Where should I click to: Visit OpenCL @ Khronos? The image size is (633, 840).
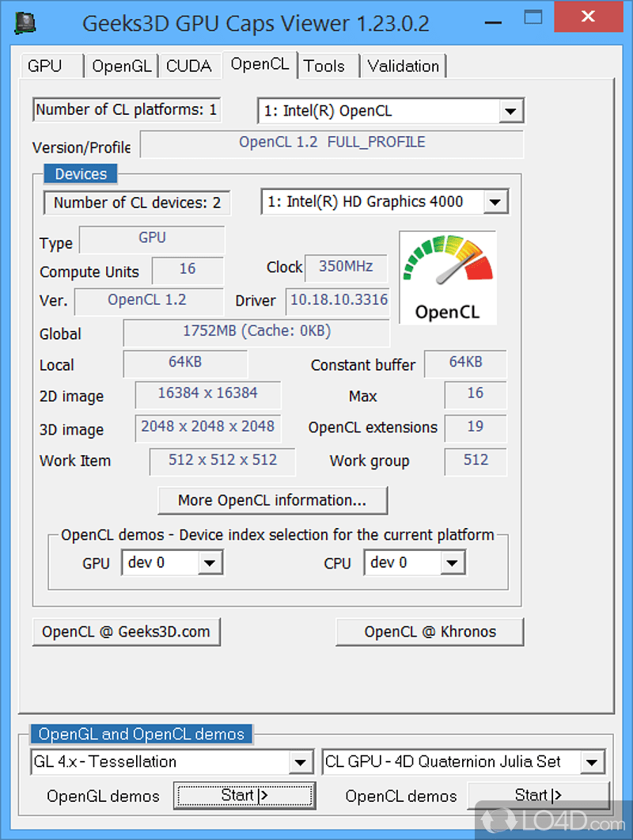(x=429, y=632)
